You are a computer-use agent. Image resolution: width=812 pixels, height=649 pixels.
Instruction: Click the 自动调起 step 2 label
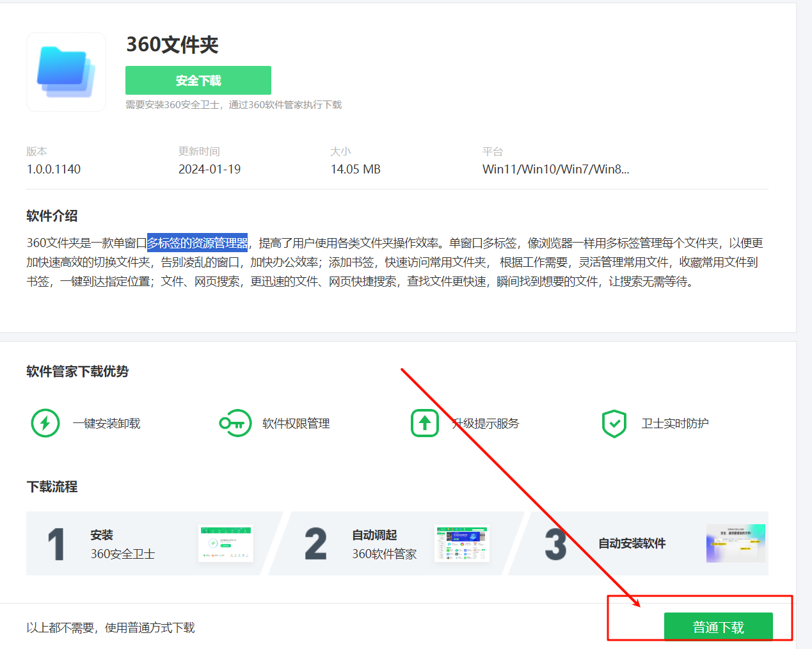(x=374, y=534)
